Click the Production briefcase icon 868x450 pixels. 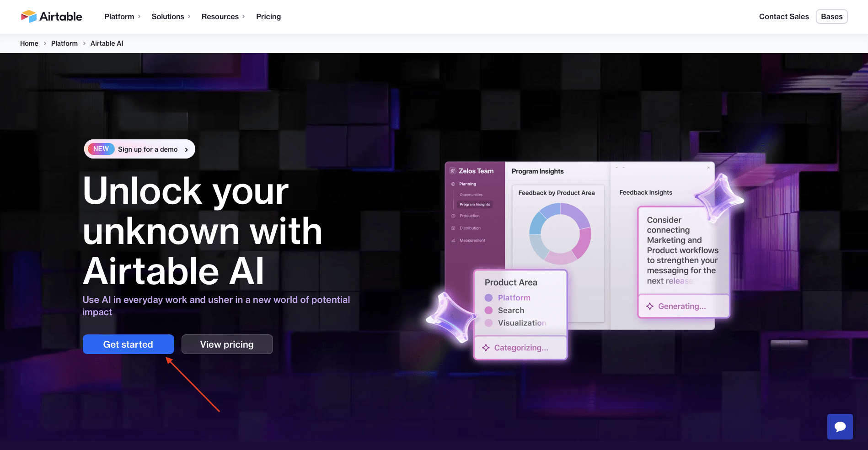coord(453,216)
